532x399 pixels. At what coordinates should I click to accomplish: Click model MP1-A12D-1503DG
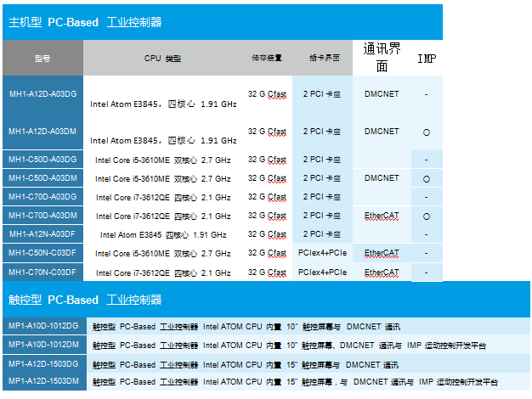[x=44, y=363]
